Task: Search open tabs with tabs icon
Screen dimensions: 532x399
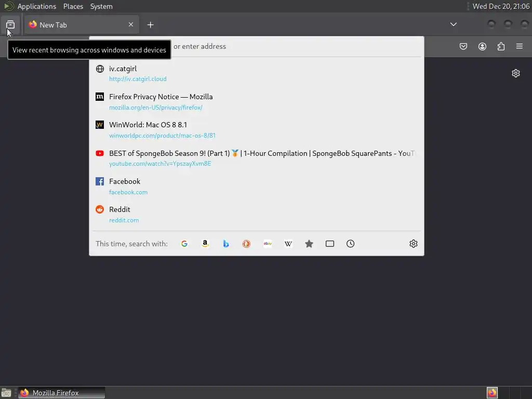Action: (330, 244)
